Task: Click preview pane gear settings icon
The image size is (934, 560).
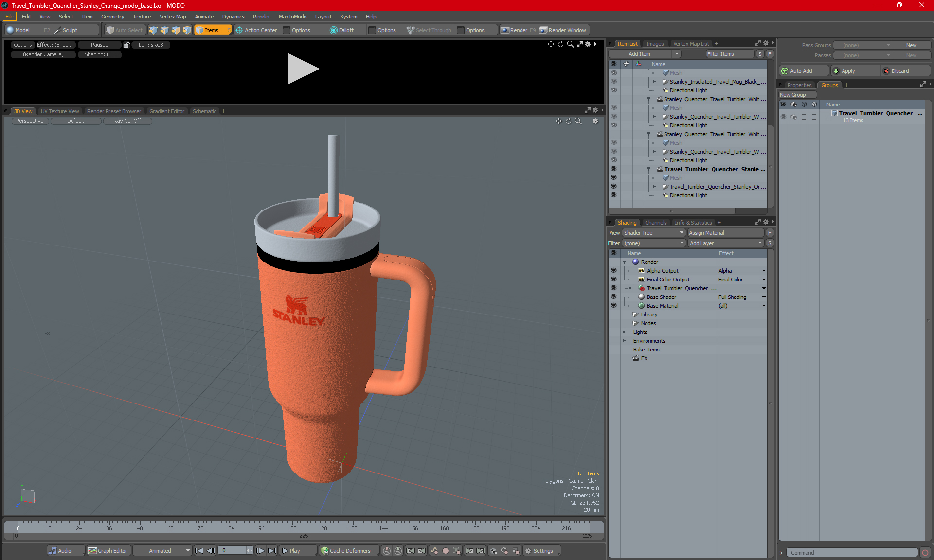Action: tap(588, 44)
